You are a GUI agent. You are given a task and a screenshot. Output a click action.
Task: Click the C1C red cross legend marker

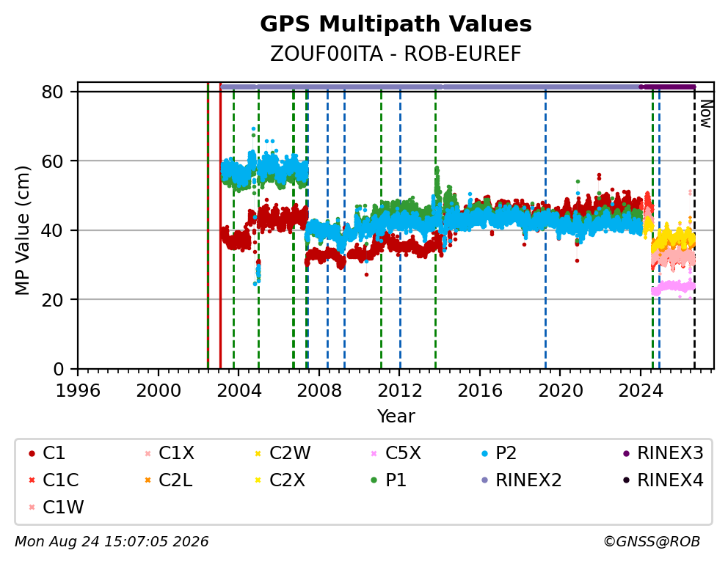[32, 480]
